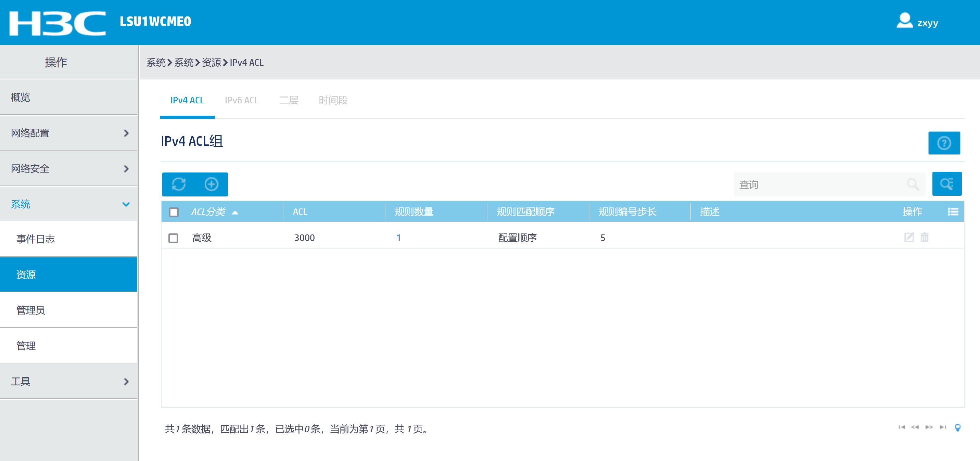The height and width of the screenshot is (461, 980).
Task: Click the edit icon for ACL 3000
Action: click(x=909, y=238)
